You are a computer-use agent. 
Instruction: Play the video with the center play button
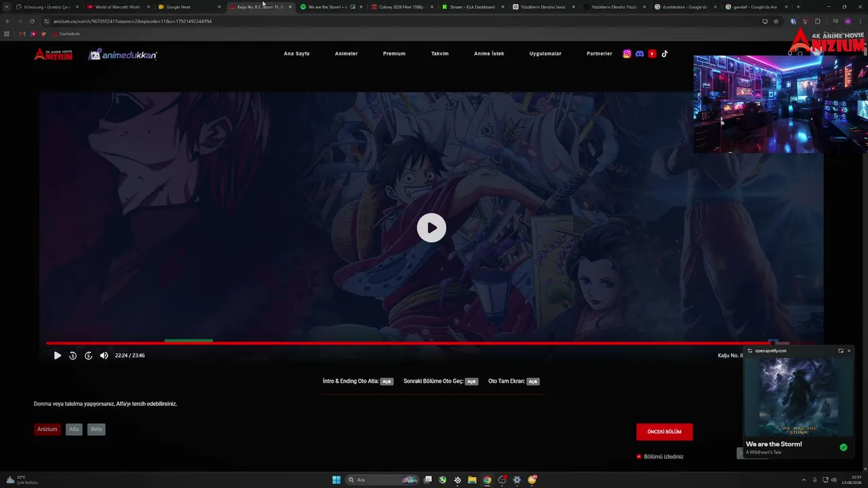(x=431, y=228)
